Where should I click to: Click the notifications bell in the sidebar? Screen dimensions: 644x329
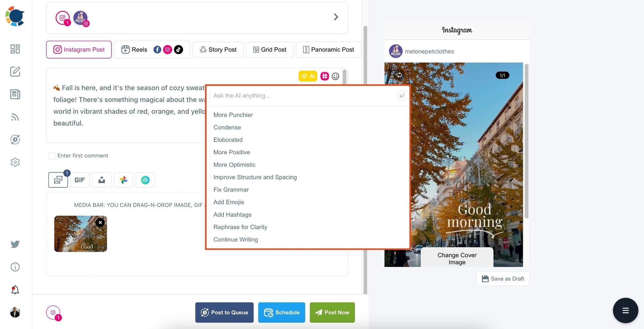pyautogui.click(x=15, y=289)
